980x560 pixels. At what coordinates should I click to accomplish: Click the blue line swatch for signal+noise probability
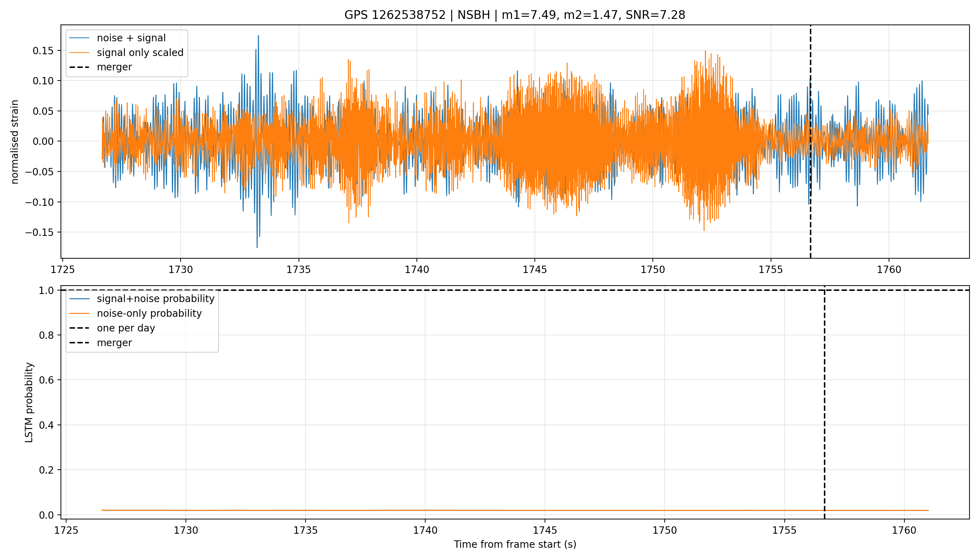coord(79,299)
